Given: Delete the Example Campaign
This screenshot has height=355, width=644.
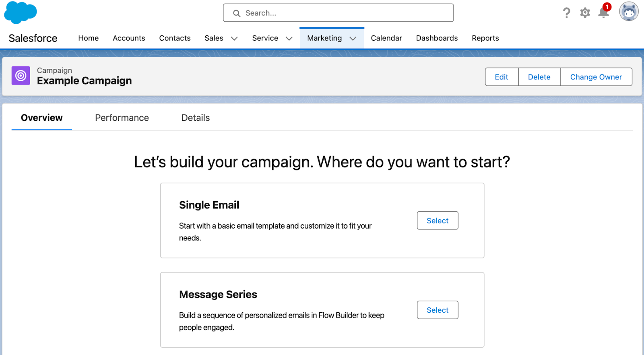Looking at the screenshot, I should click(x=539, y=77).
